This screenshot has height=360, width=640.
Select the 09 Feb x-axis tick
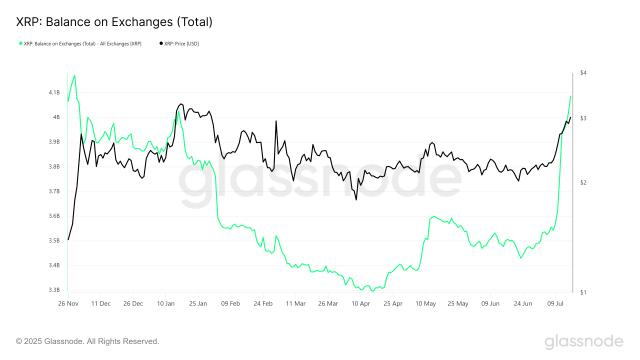[231, 304]
